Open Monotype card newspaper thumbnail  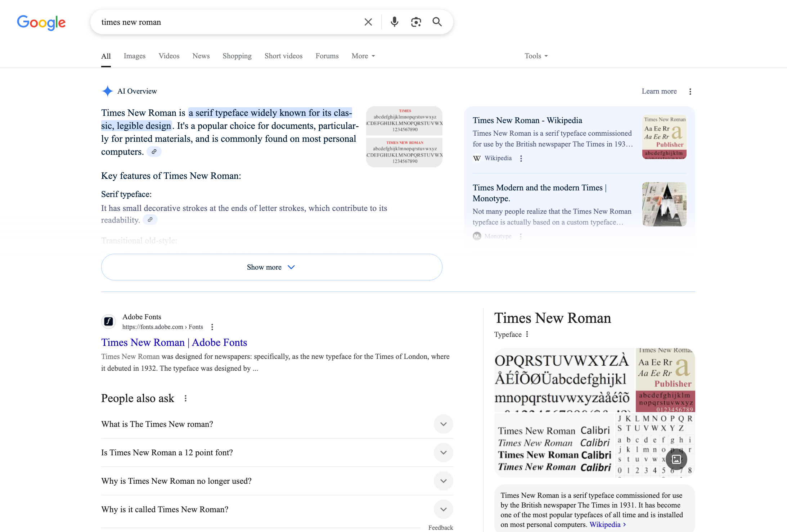point(664,204)
